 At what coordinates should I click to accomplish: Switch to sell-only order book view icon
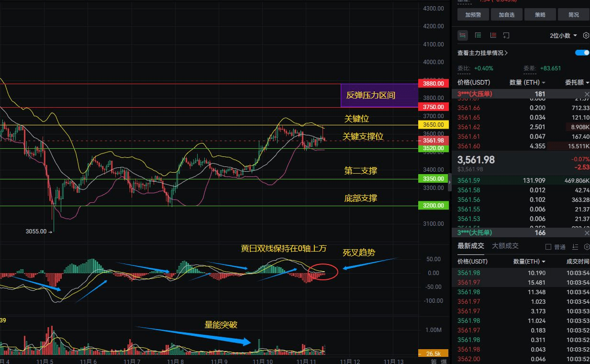point(493,35)
